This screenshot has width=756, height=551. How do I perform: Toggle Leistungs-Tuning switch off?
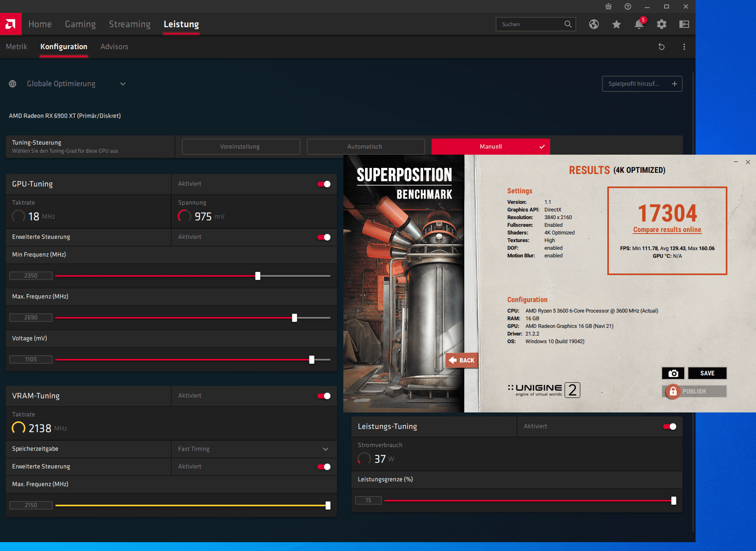click(670, 427)
